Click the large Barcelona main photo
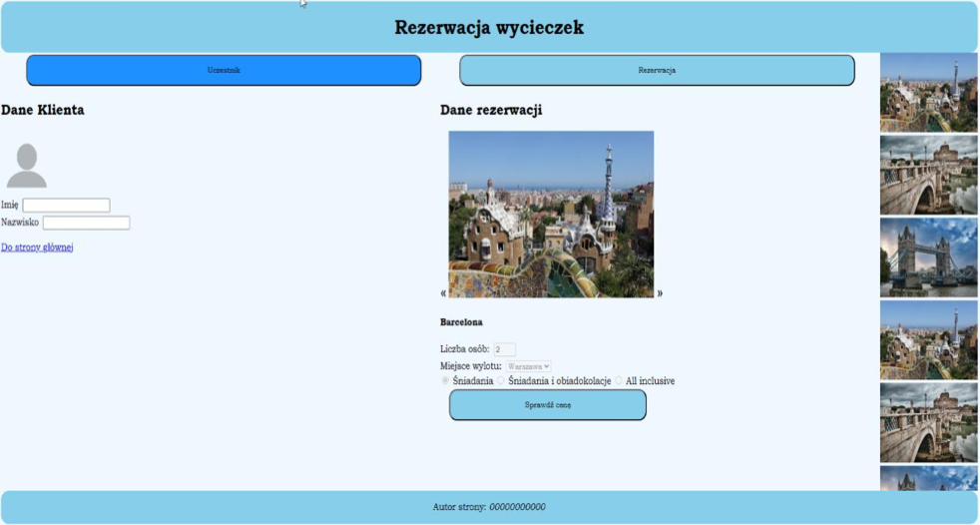This screenshot has height=525, width=980. 551,214
